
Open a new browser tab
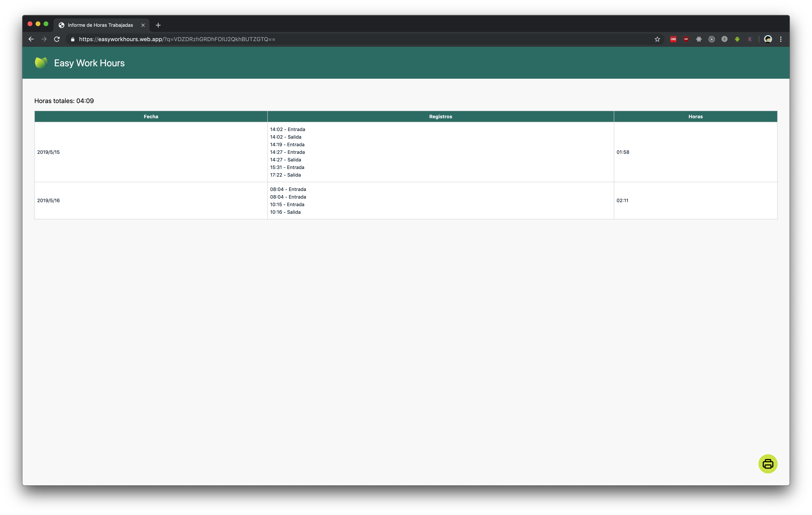(158, 25)
